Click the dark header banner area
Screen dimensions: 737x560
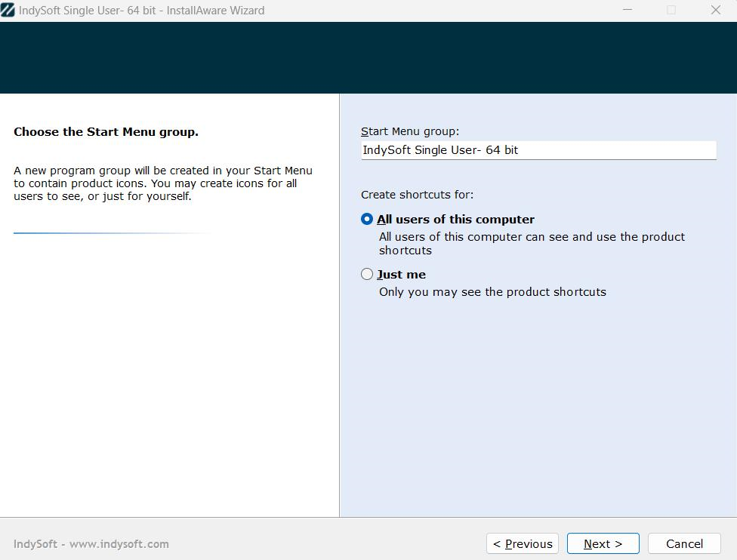pyautogui.click(x=368, y=57)
